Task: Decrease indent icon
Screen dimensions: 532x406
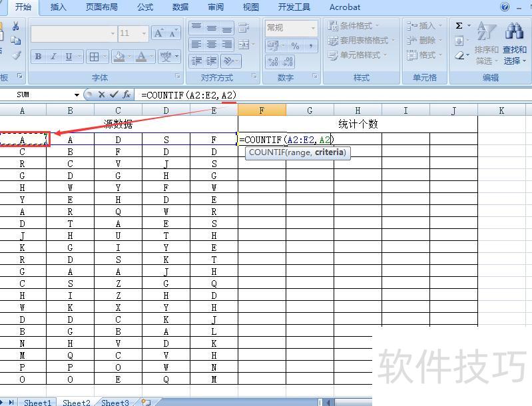Action: click(196, 61)
